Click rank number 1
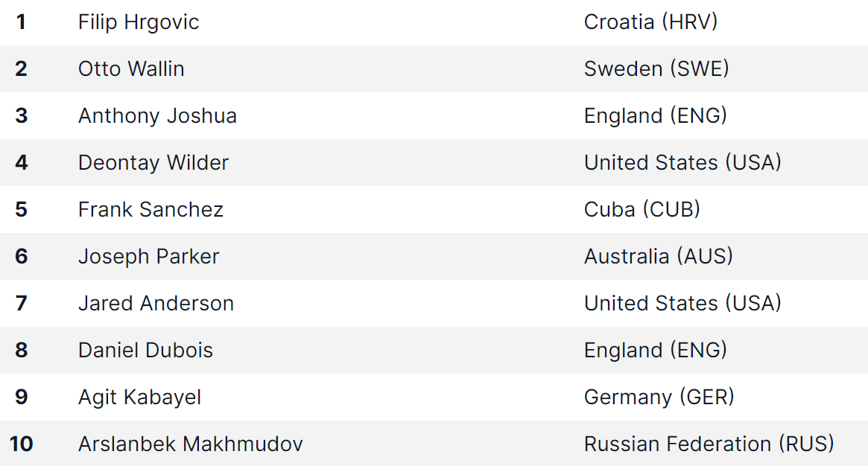Viewport: 868px width, 466px height. [x=21, y=22]
